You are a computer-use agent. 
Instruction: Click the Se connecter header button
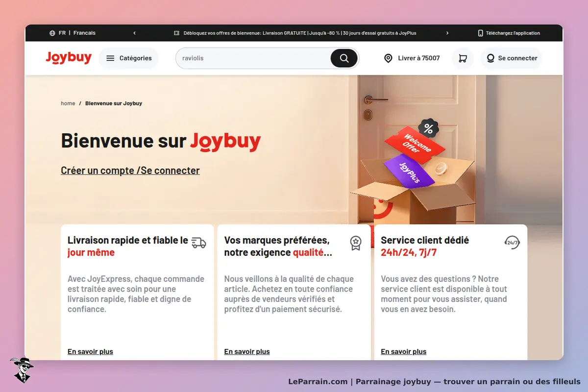coord(512,58)
